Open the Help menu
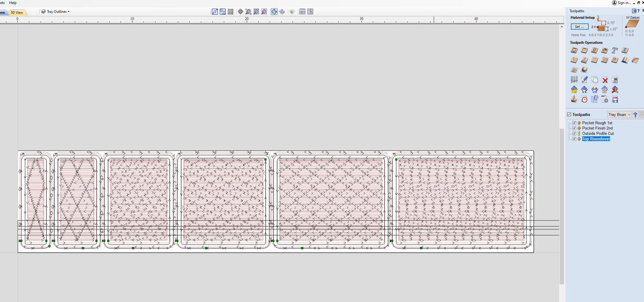 [x=13, y=3]
